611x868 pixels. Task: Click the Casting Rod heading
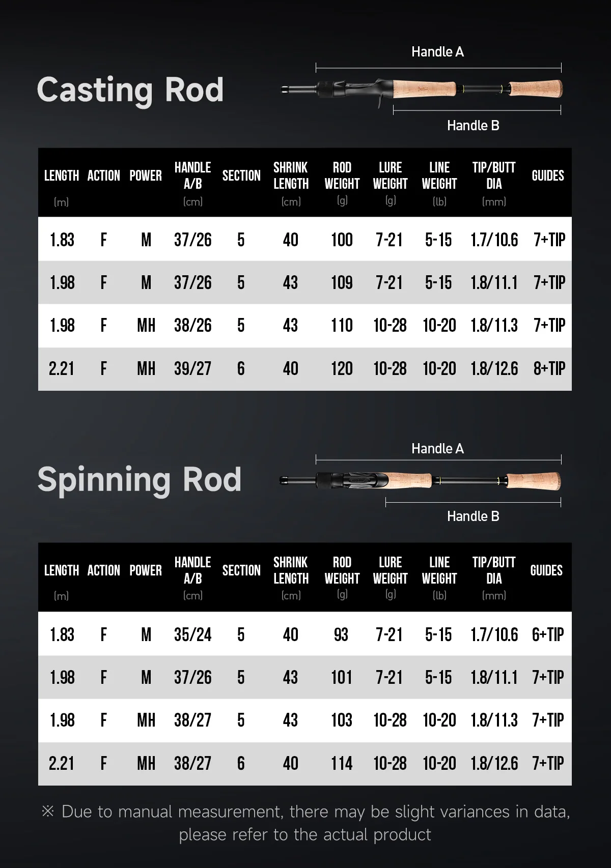[x=130, y=90]
